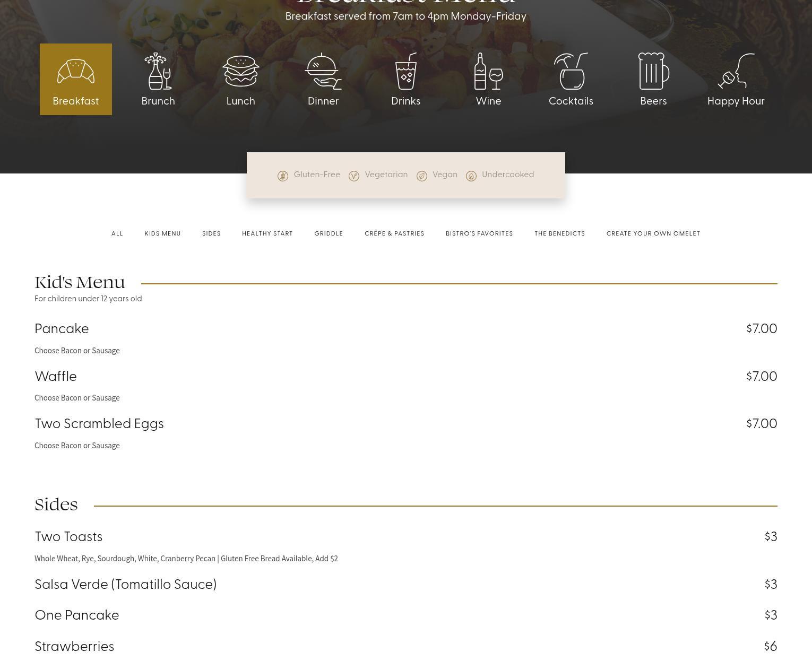Click the Breakfast menu label
The height and width of the screenshot is (661, 812).
click(x=76, y=101)
